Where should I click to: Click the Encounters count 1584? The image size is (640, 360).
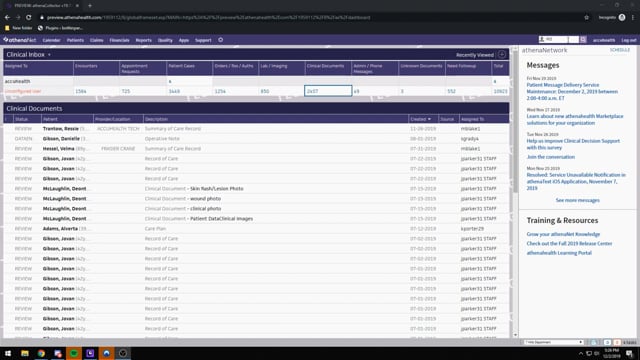[x=81, y=91]
